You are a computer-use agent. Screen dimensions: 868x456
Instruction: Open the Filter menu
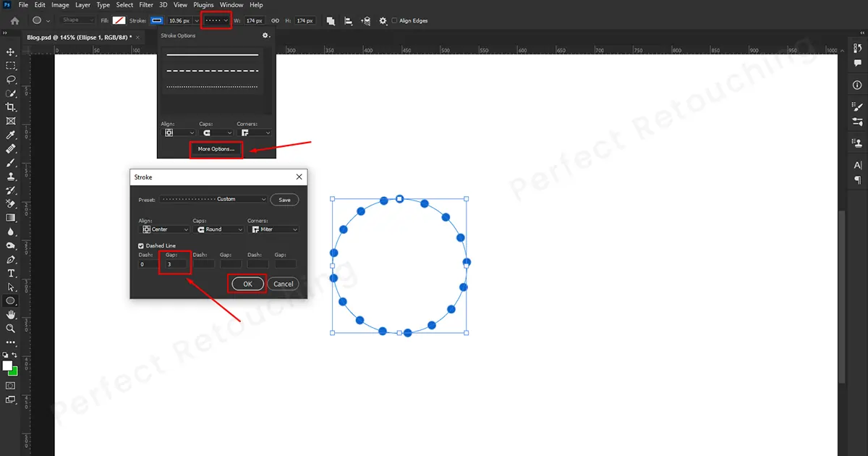coord(146,5)
